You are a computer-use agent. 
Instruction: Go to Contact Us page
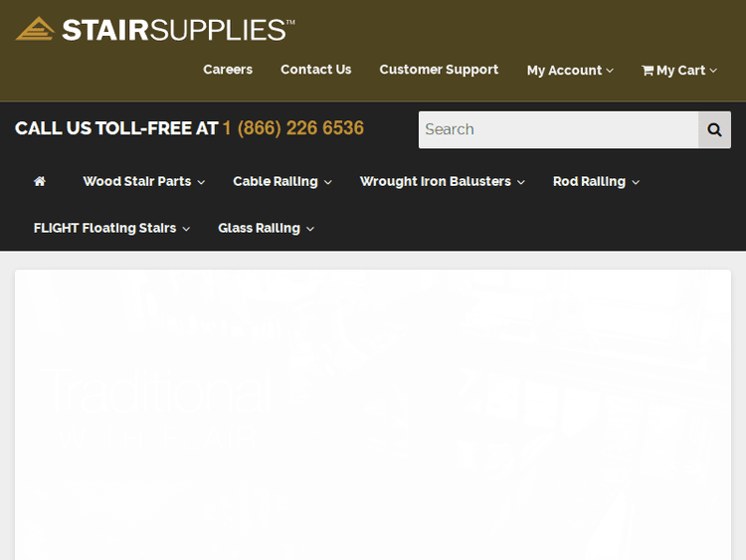315,70
